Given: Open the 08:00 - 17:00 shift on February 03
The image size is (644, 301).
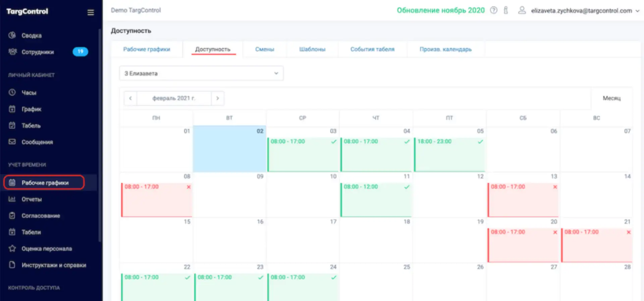Looking at the screenshot, I should point(303,155).
